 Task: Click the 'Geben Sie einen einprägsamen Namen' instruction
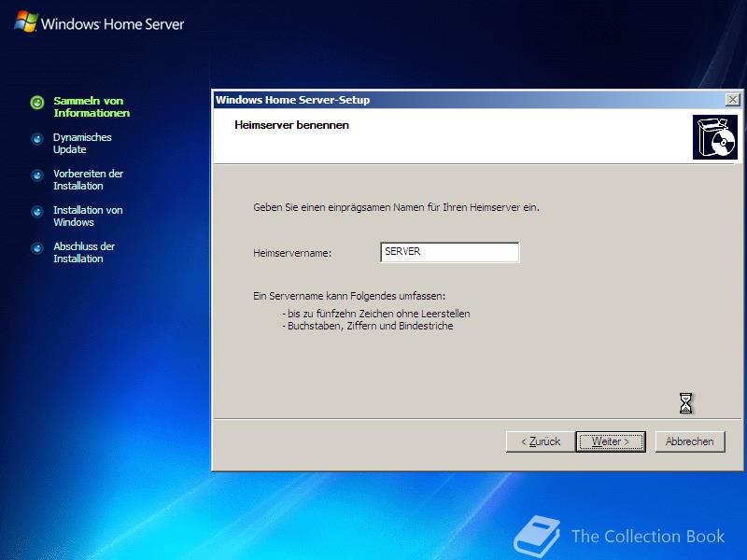[396, 207]
